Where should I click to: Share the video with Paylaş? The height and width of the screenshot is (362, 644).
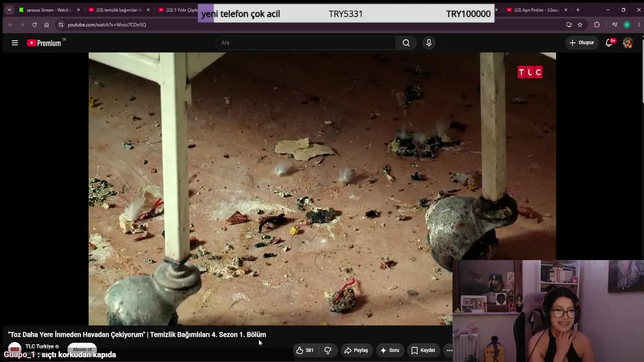click(356, 350)
